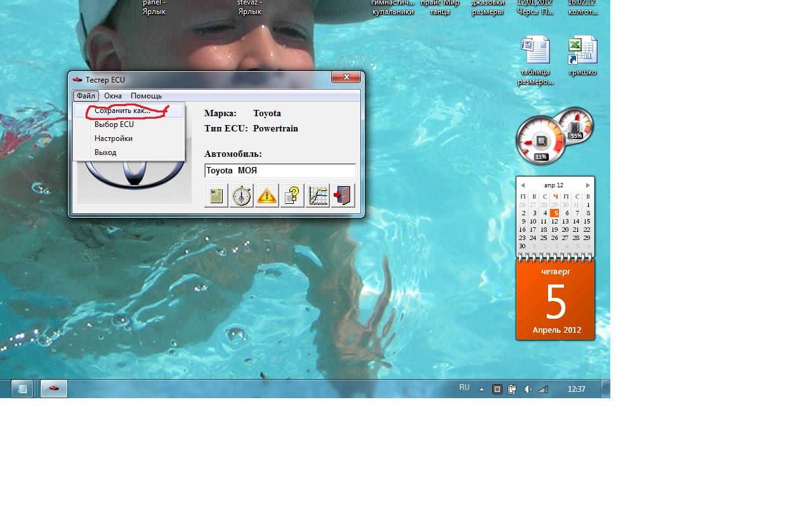
Task: Open 'Настройки' from the dropdown menu
Action: pyautogui.click(x=114, y=138)
